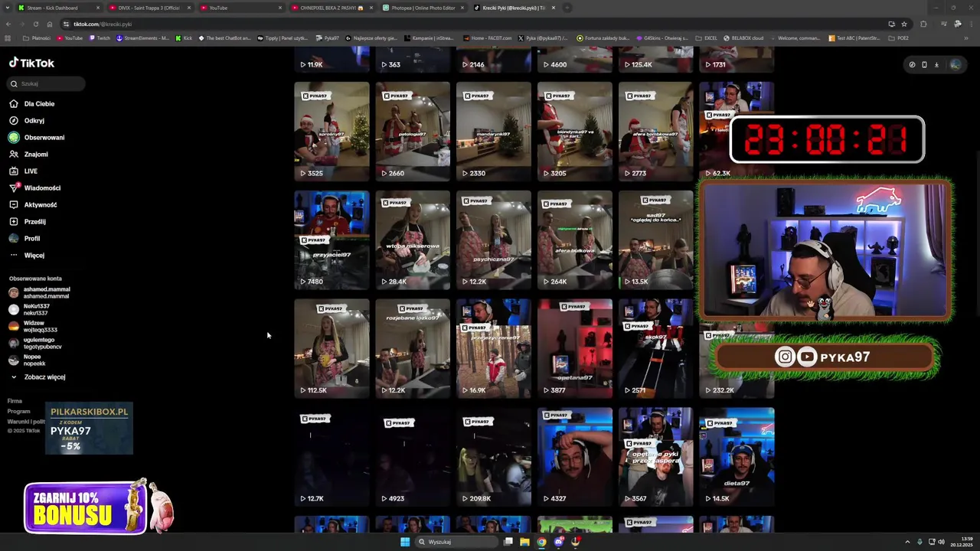This screenshot has width=980, height=551.
Task: Click the taskbar Wyszukaj search box
Action: click(456, 542)
